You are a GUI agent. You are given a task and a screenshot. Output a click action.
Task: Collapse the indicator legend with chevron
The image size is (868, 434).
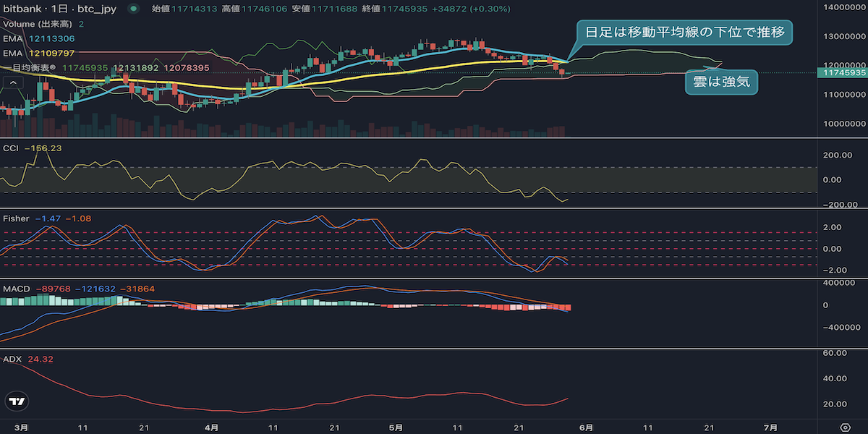click(x=13, y=82)
